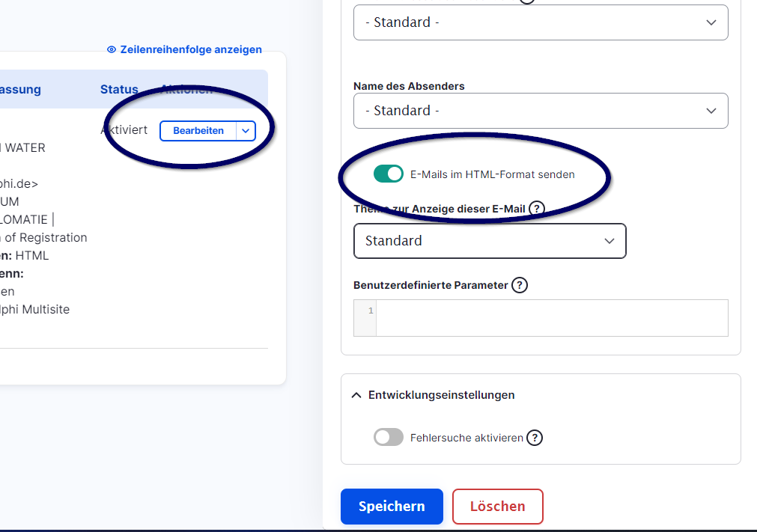Click help icon next to Benutzerdefinierte Parameter

tap(520, 285)
